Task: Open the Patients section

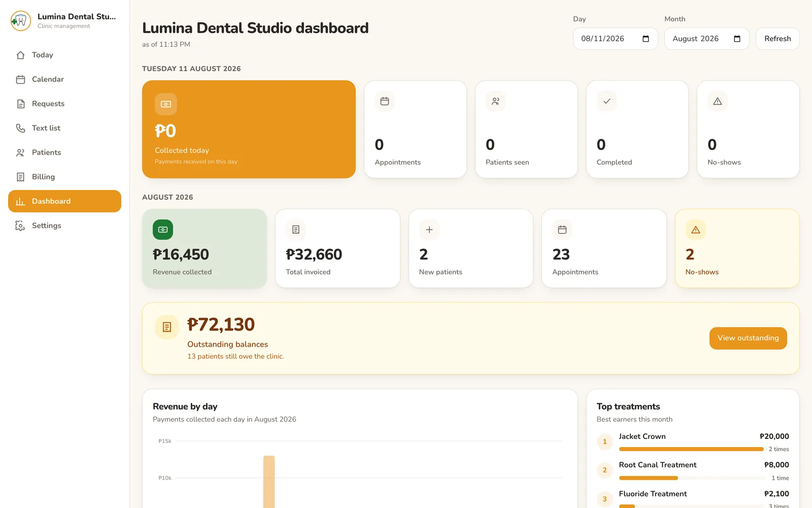Action: [x=64, y=152]
